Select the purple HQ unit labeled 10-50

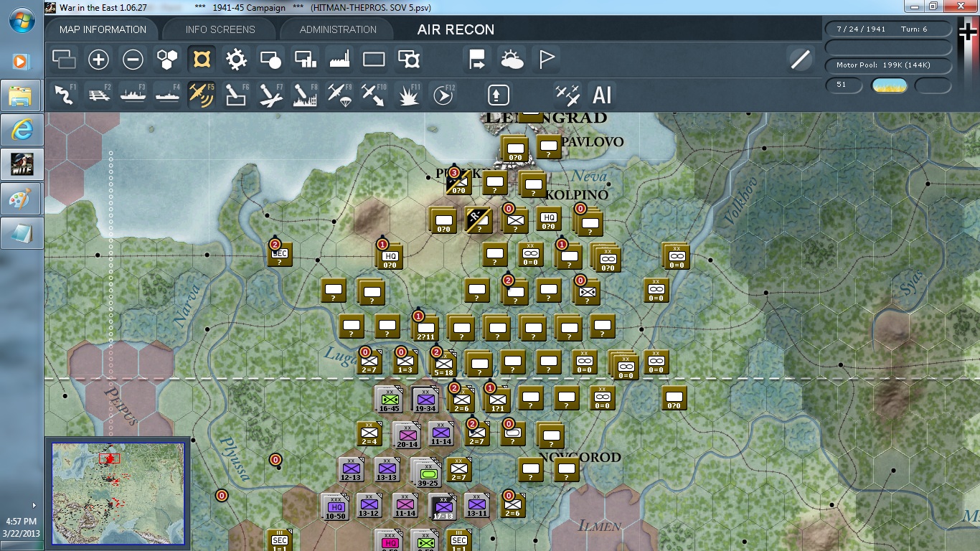click(x=335, y=508)
